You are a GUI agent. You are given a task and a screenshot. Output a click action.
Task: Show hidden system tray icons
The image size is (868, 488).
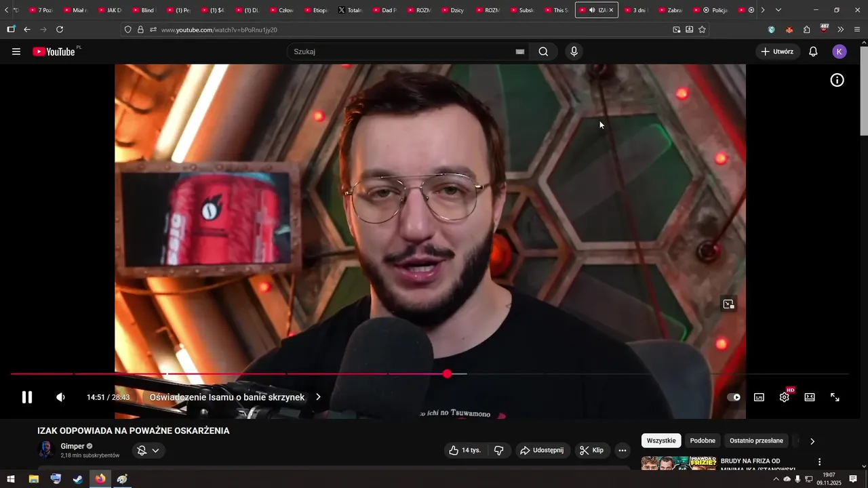(x=776, y=479)
